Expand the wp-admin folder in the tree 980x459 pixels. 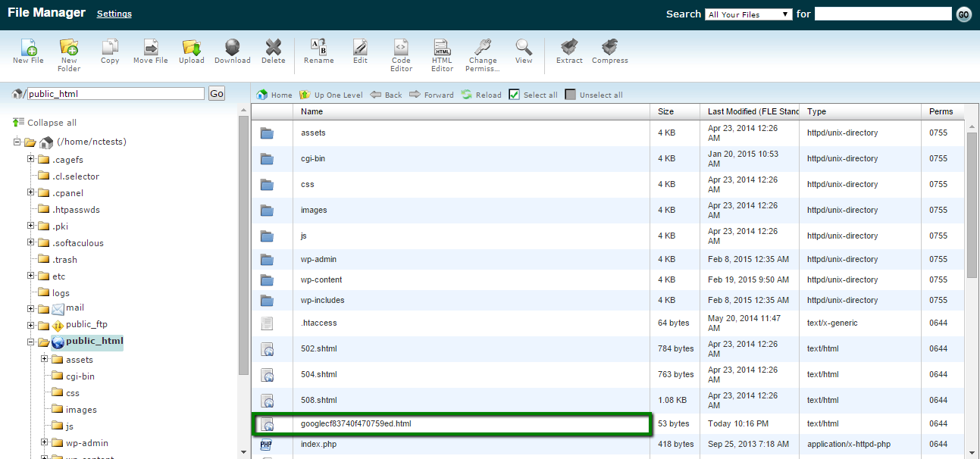pyautogui.click(x=45, y=442)
